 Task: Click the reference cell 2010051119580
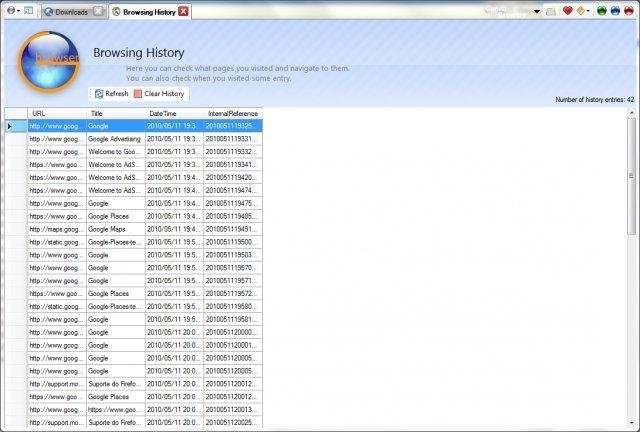click(x=233, y=307)
